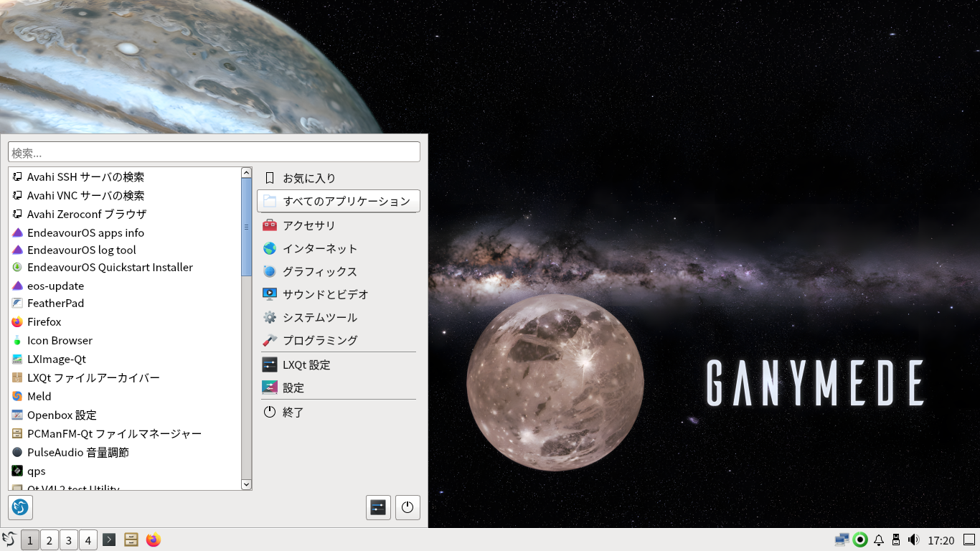Launch PCManFM-Qt ファイルマネージャー
This screenshot has width=980, height=551.
pyautogui.click(x=126, y=434)
